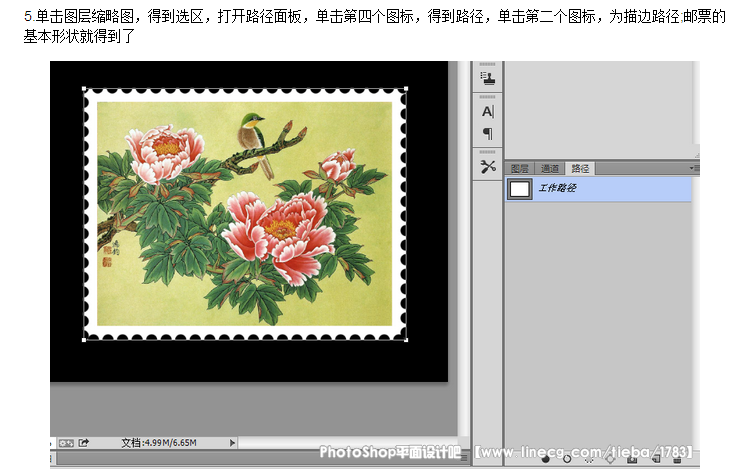Click the bottom-right path anchor point
The image size is (743, 469).
point(406,340)
